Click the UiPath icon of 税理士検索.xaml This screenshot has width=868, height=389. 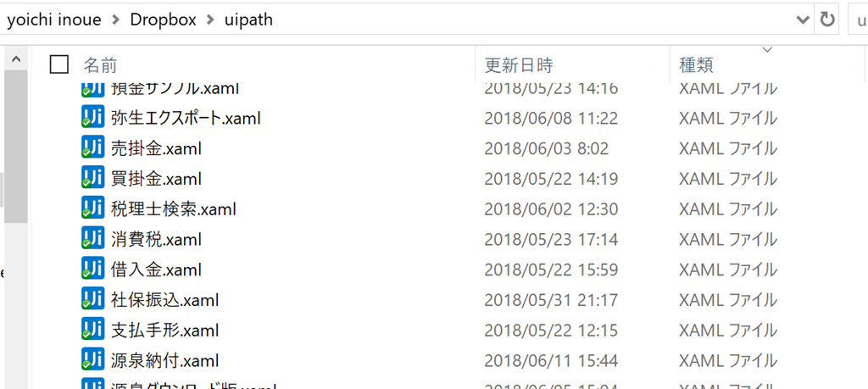tap(92, 209)
